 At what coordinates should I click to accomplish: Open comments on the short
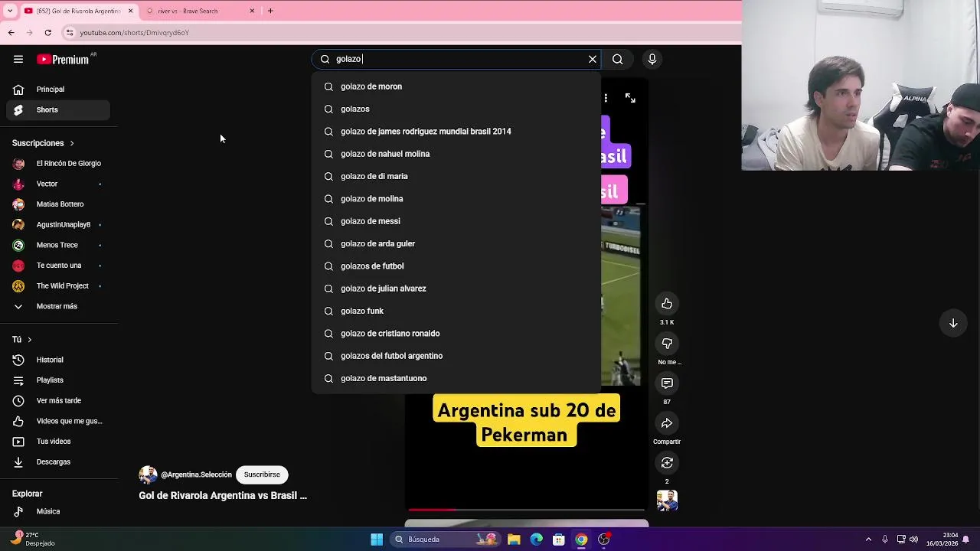click(667, 383)
